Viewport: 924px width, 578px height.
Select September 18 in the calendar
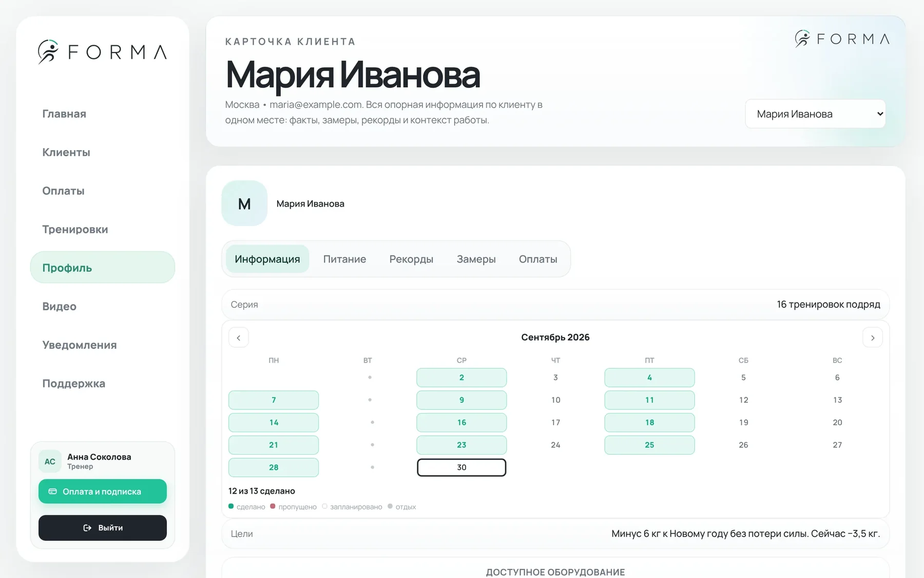click(x=649, y=422)
